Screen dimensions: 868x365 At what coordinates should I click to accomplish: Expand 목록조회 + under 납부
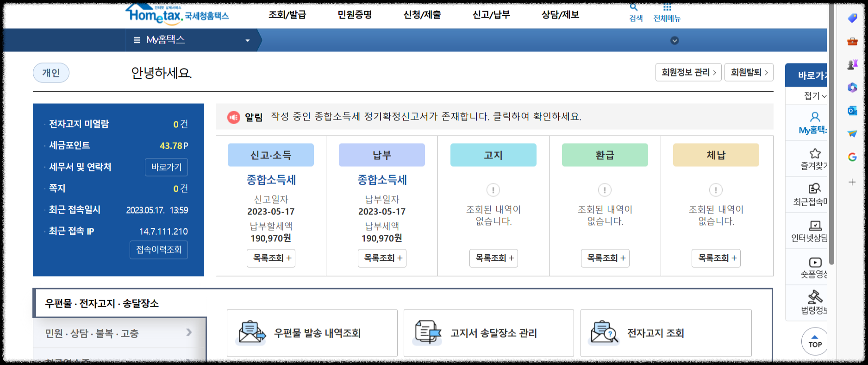[x=382, y=258]
